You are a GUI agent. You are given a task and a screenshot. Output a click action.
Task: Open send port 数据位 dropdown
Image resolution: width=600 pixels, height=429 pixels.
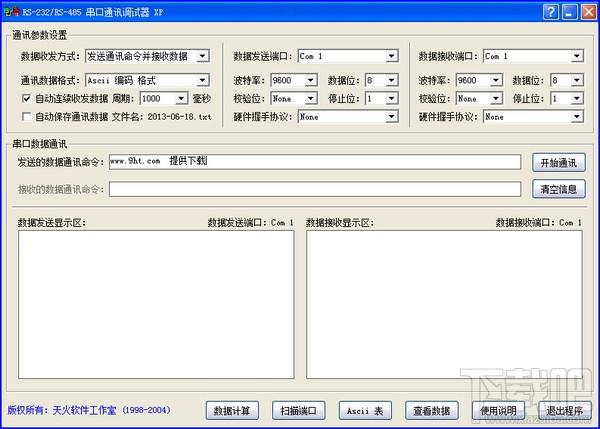pyautogui.click(x=391, y=80)
